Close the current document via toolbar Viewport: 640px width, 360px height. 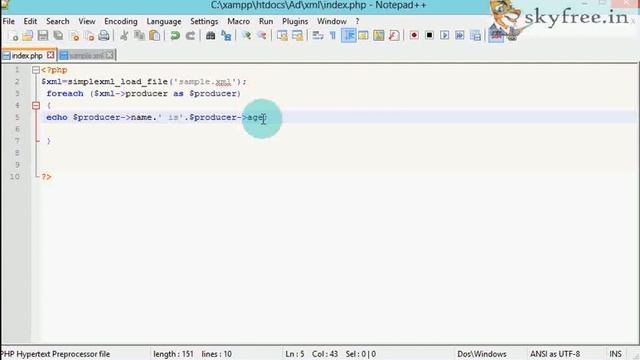click(x=74, y=36)
